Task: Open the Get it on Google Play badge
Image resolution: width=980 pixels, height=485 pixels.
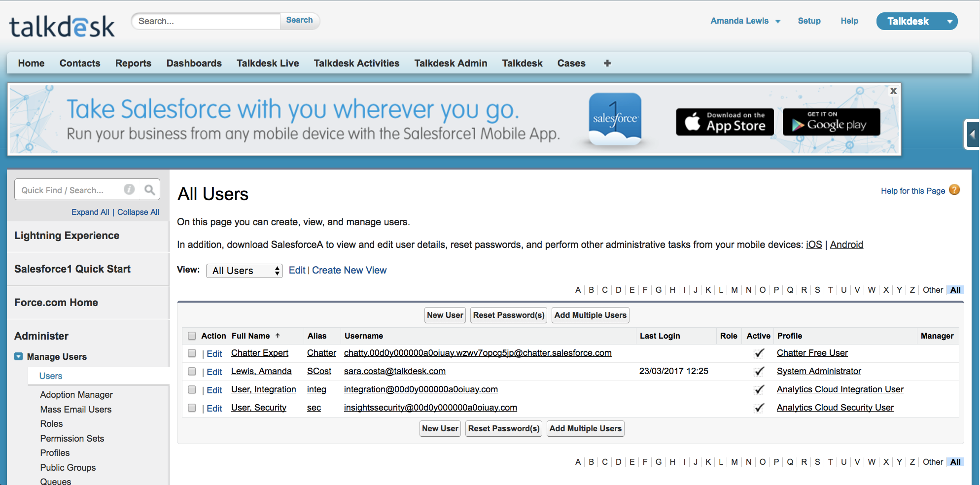Action: click(831, 122)
